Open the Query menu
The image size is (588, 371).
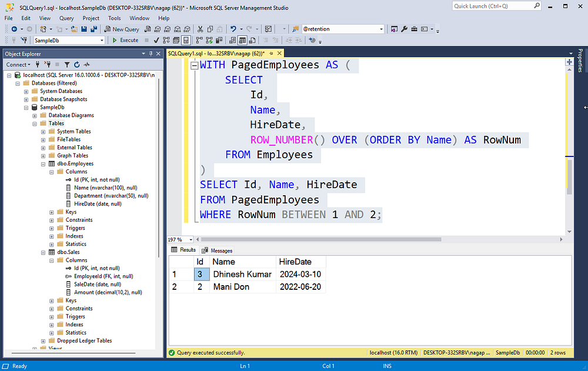(x=66, y=18)
